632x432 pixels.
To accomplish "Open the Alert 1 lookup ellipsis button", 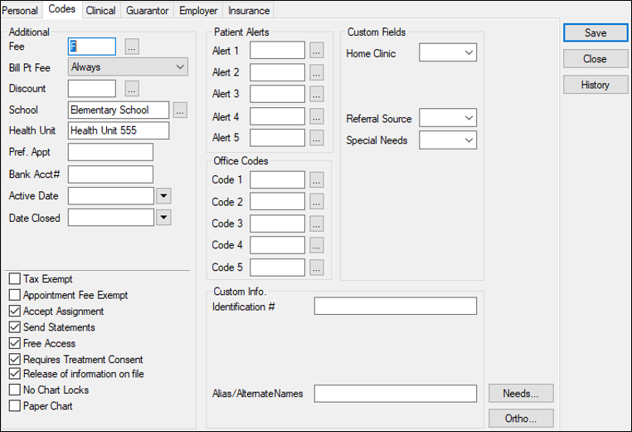I will point(316,49).
